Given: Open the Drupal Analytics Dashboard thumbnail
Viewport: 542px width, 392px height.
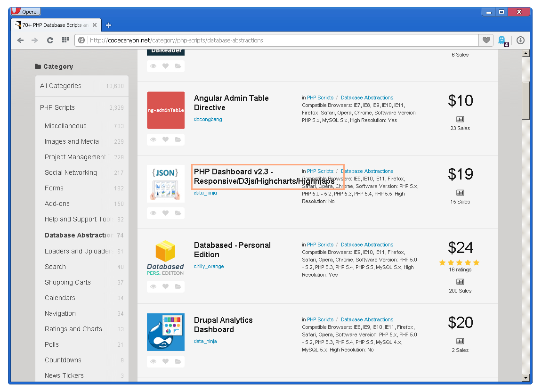Looking at the screenshot, I should point(166,332).
